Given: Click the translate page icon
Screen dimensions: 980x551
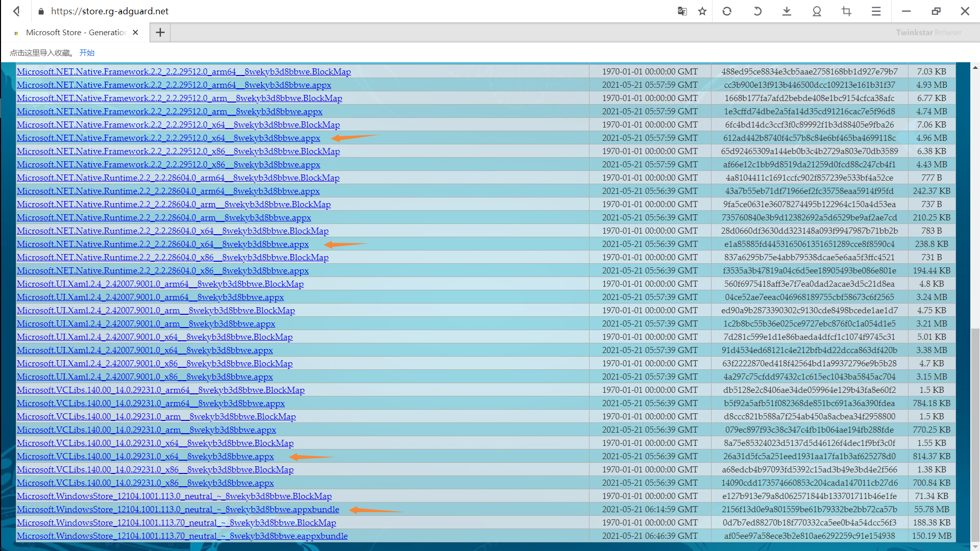Looking at the screenshot, I should pos(682,11).
